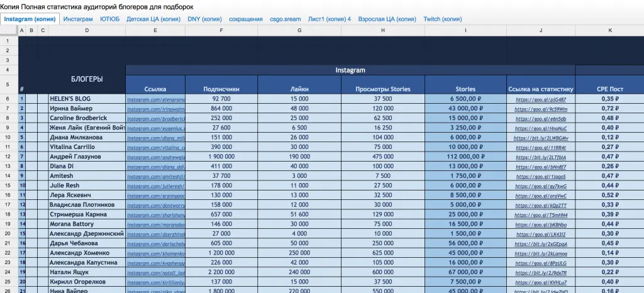Image resolution: width=644 pixels, height=293 pixels.
Task: Select column D header
Action: pos(87,30)
